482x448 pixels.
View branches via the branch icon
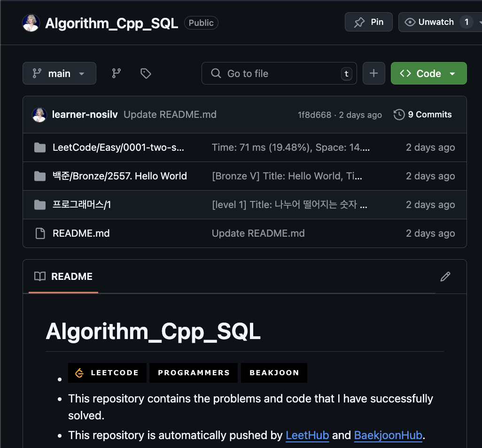point(116,73)
